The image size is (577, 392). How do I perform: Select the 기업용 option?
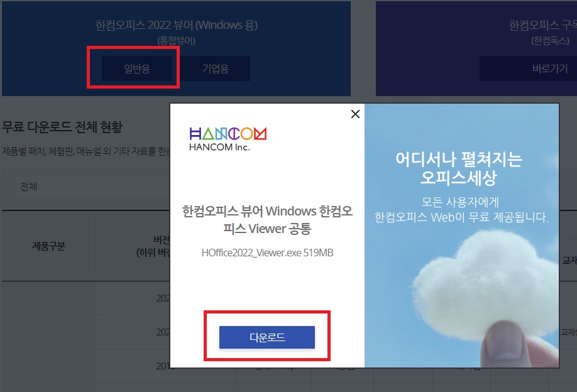pos(216,69)
